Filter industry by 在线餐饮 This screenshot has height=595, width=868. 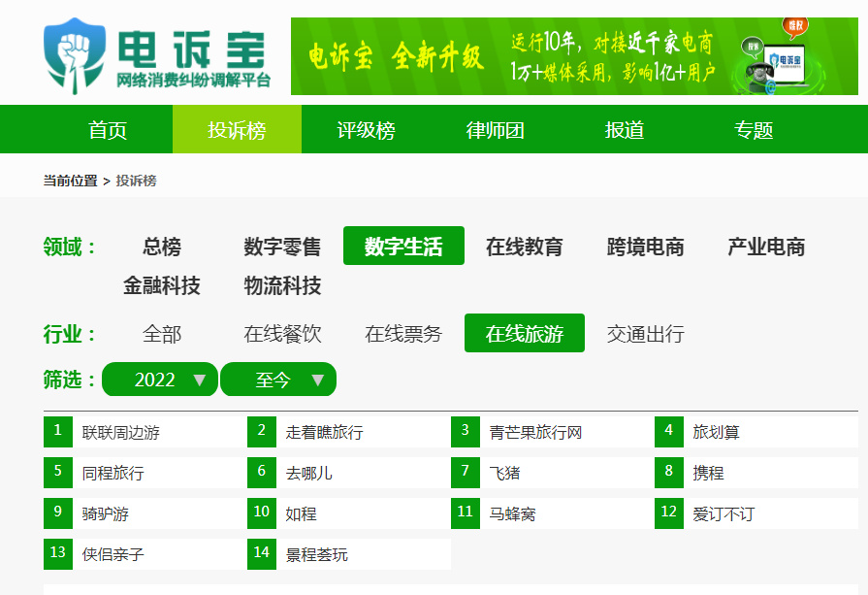coord(282,334)
